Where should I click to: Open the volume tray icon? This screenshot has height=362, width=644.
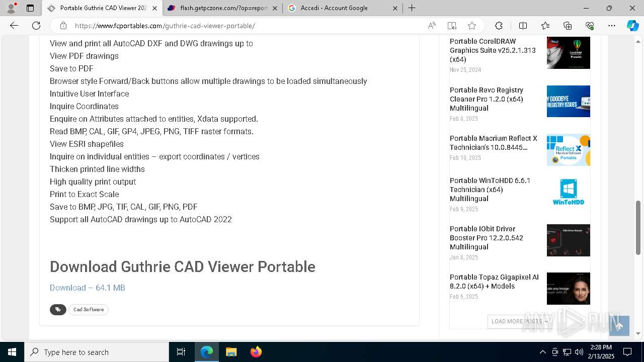[x=579, y=352]
